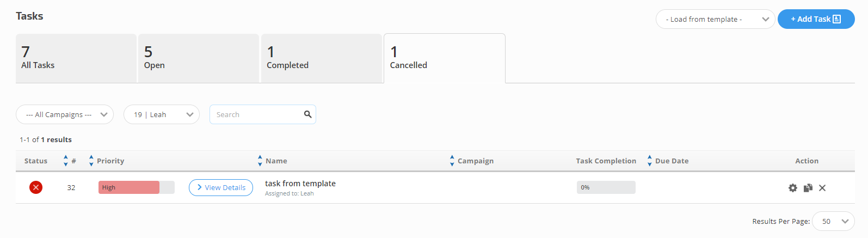Duplicate the task using the copy icon
The image size is (868, 238).
click(x=808, y=188)
